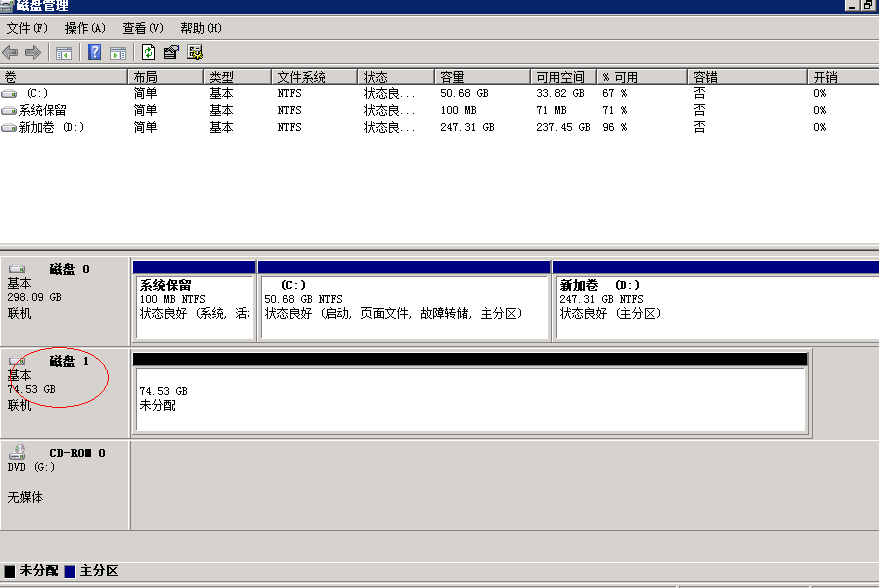This screenshot has height=588, width=879.
Task: Refresh disk list with green arrows icon
Action: click(x=148, y=53)
